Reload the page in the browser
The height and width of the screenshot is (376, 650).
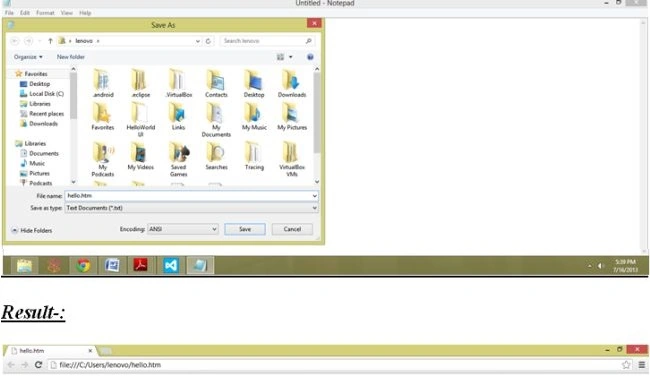[x=38, y=365]
